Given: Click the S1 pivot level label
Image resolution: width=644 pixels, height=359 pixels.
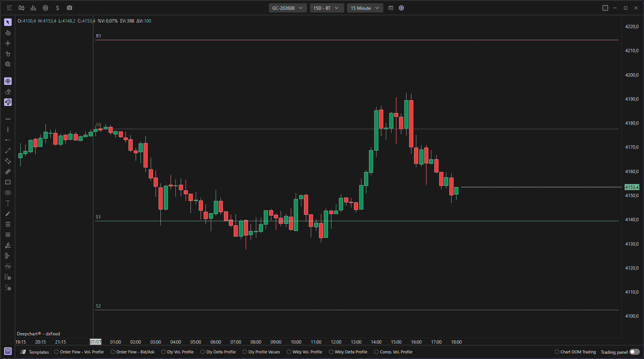Looking at the screenshot, I should click(x=98, y=217).
